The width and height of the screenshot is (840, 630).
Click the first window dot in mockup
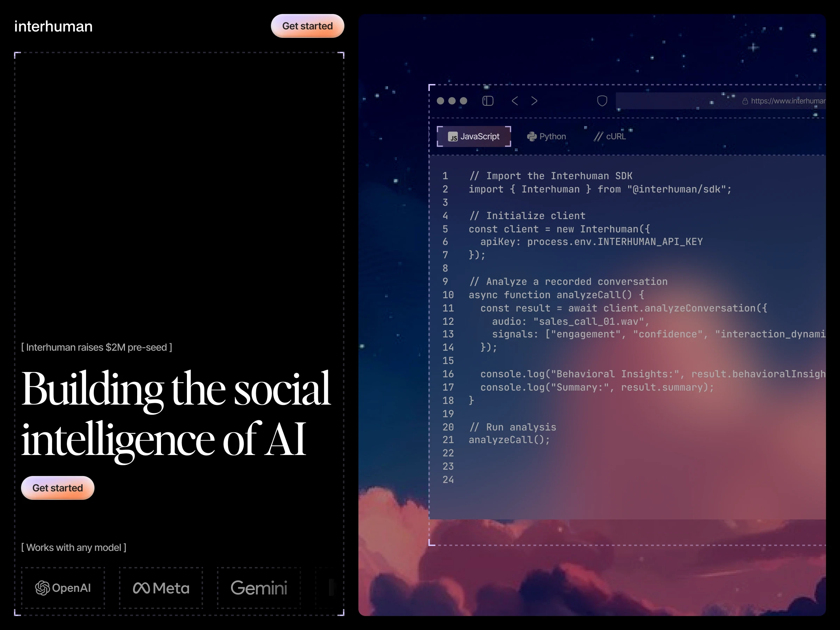click(x=441, y=101)
